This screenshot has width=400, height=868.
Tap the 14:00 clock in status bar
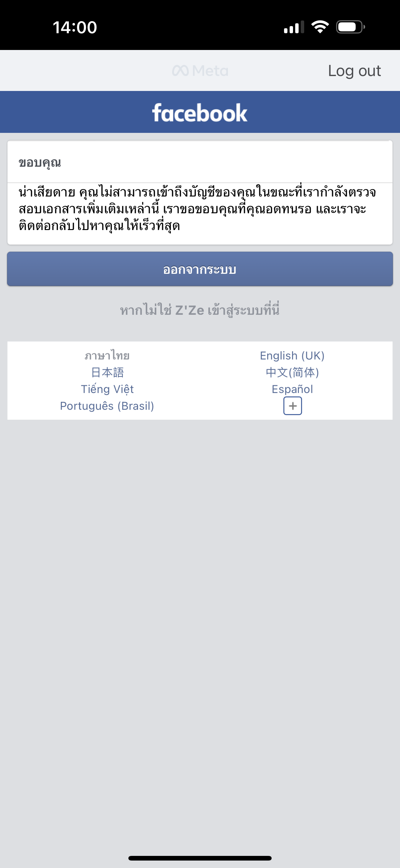(x=75, y=27)
